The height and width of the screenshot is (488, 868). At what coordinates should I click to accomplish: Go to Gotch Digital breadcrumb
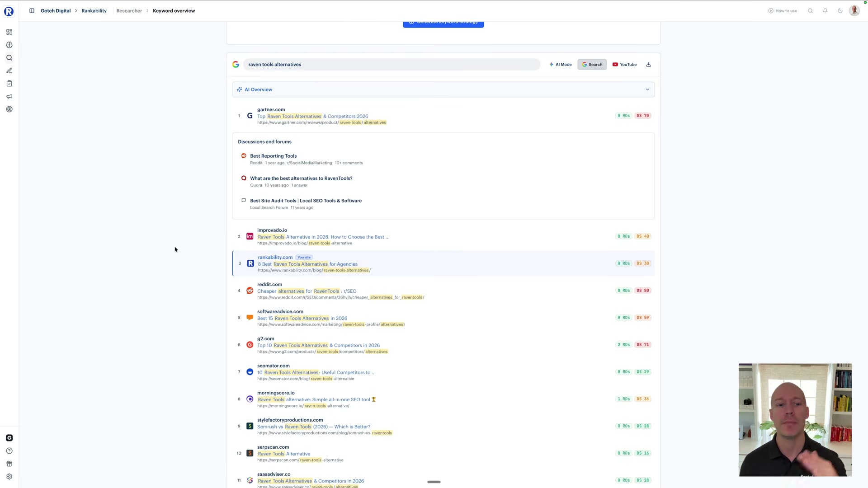(56, 11)
